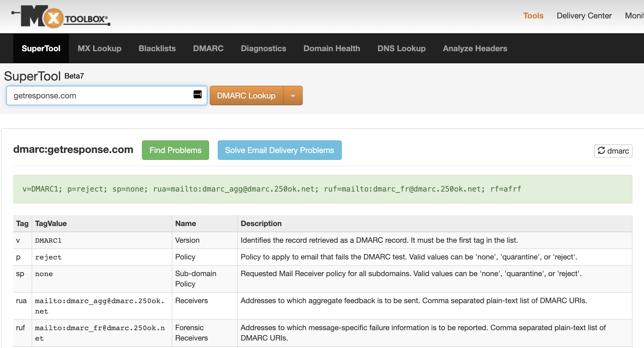Click the getresponse.com input field
This screenshot has width=644, height=348.
click(x=106, y=95)
